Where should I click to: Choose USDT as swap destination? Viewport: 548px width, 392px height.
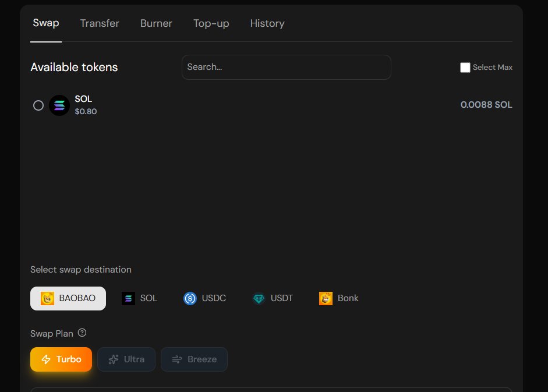pos(273,298)
